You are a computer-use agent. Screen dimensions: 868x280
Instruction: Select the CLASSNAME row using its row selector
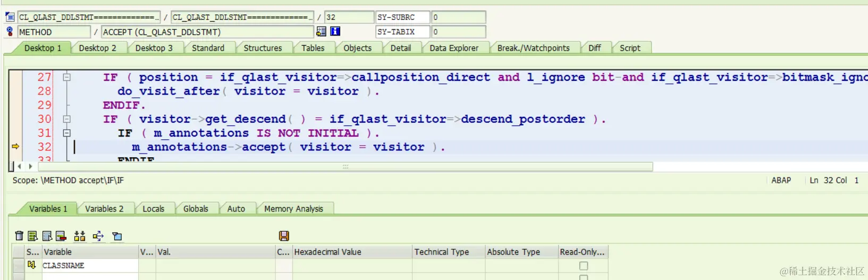(x=19, y=265)
